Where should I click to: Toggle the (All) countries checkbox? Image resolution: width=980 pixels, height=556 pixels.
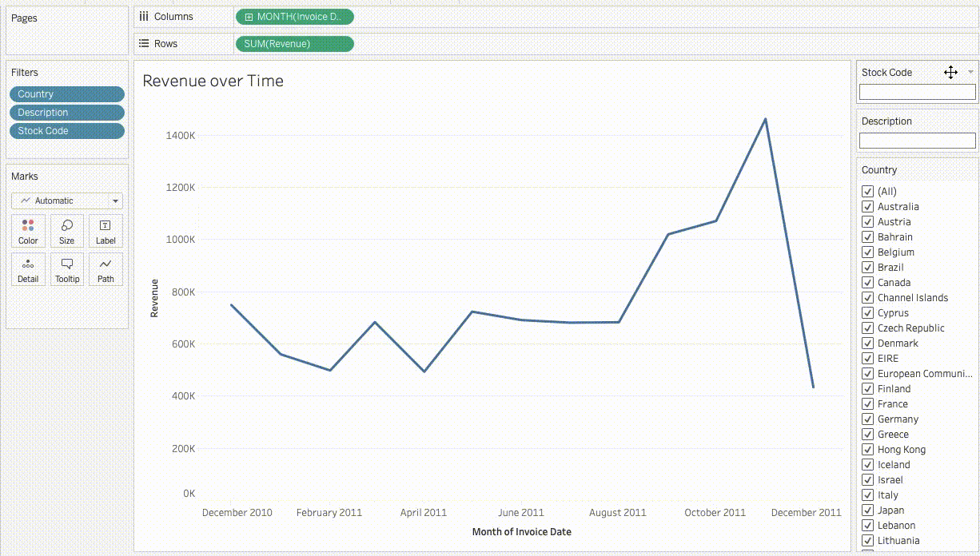pos(868,191)
